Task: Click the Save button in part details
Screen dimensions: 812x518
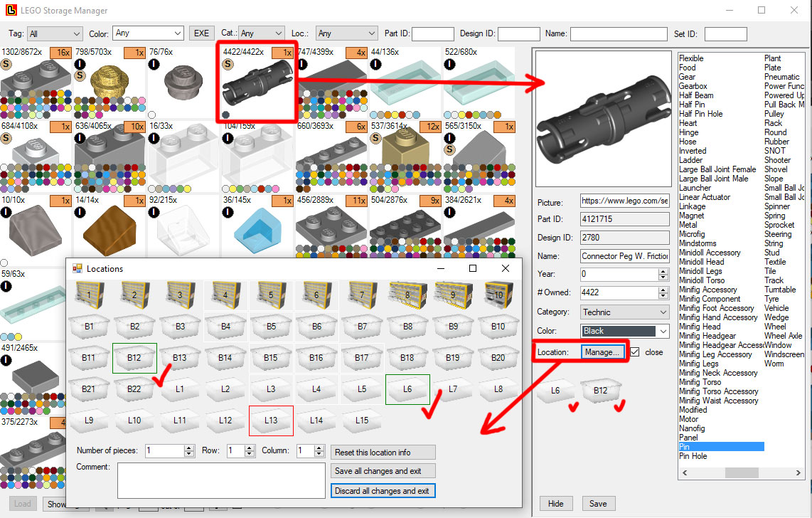Action: click(598, 504)
